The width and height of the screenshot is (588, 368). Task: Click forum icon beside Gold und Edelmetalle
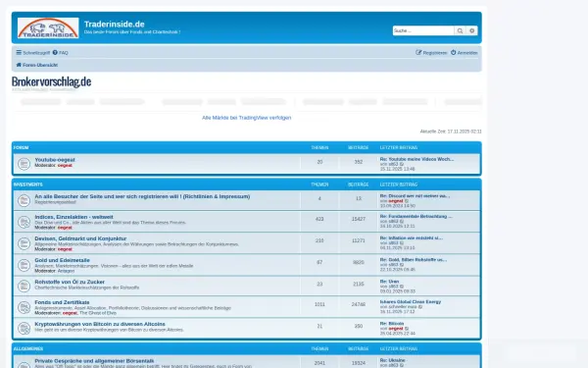click(x=24, y=265)
